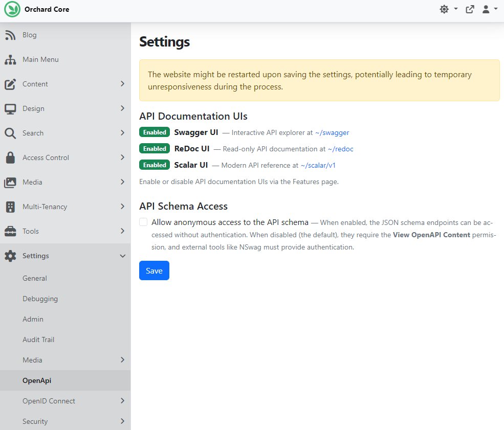Open the theme switcher sun icon
504x430 pixels.
click(444, 9)
